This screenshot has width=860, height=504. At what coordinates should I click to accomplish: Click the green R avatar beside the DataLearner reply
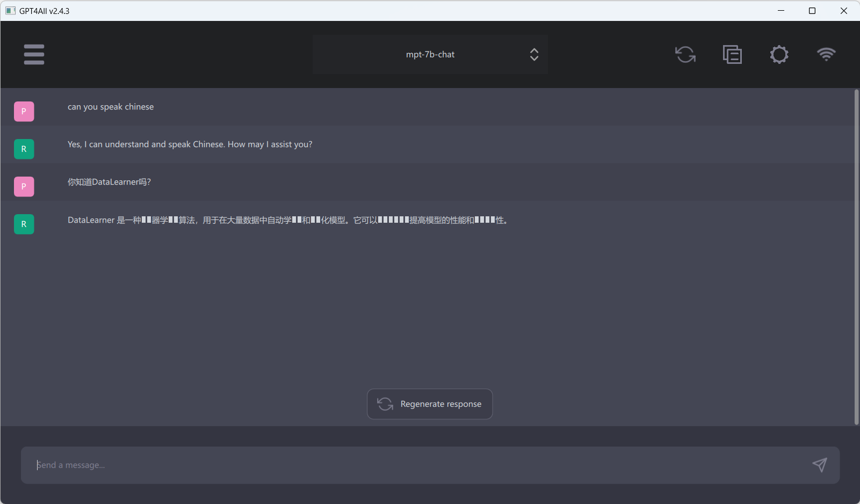24,224
